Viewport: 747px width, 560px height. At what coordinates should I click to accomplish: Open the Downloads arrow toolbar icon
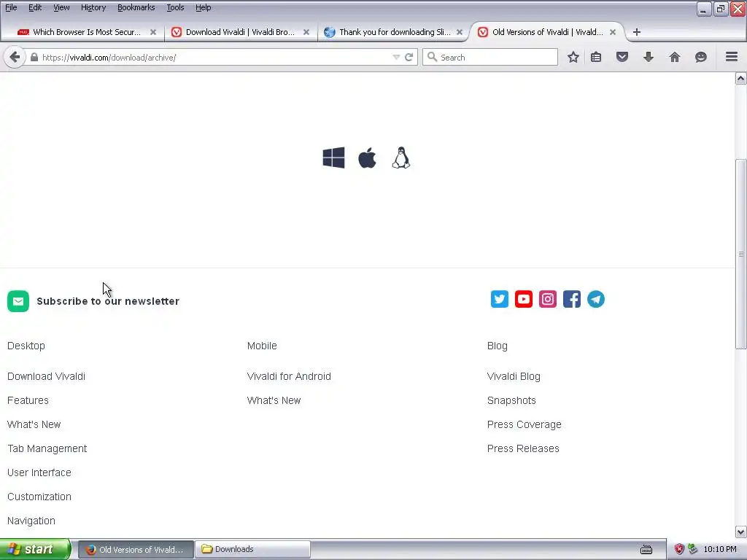coord(649,57)
